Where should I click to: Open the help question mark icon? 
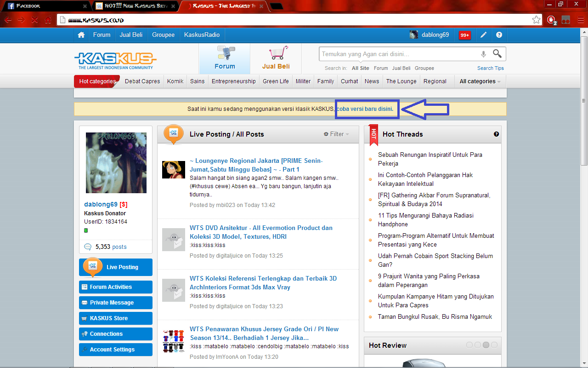pos(499,35)
